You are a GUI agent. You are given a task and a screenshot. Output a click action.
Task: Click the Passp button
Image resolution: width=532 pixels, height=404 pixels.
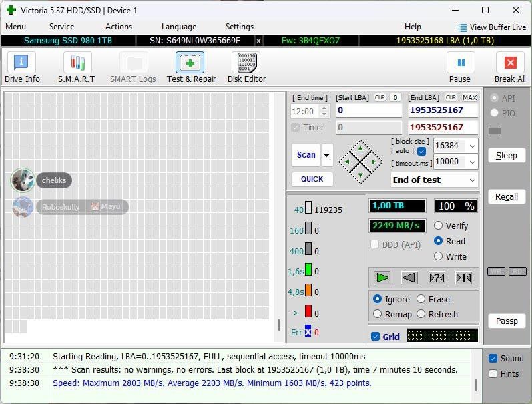507,321
